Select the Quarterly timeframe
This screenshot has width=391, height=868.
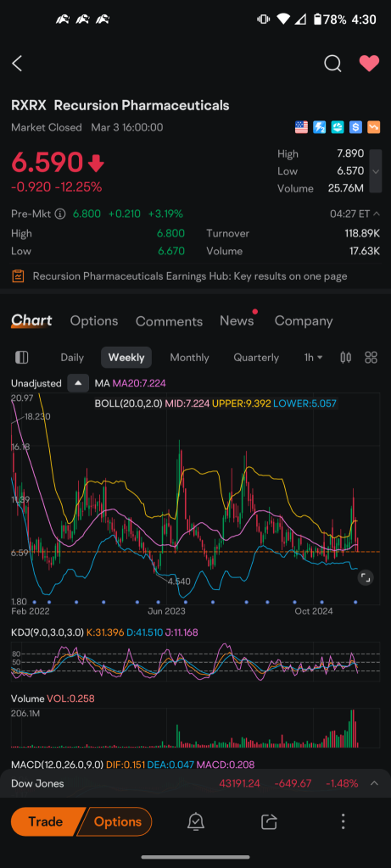[256, 358]
